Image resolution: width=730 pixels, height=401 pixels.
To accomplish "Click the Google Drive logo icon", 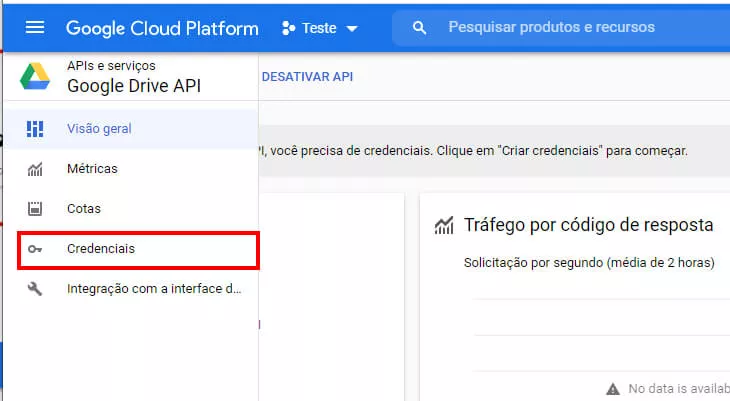I will coord(35,76).
